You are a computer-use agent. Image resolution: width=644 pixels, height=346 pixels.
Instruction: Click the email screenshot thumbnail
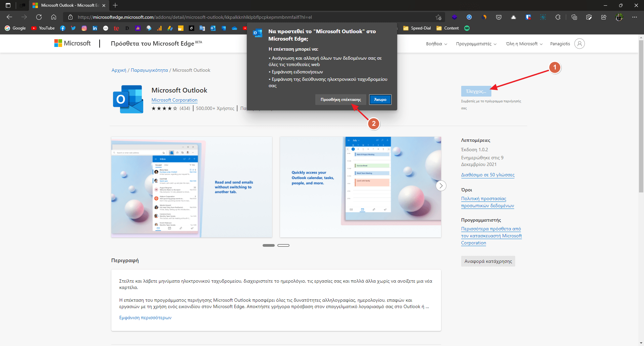click(192, 187)
